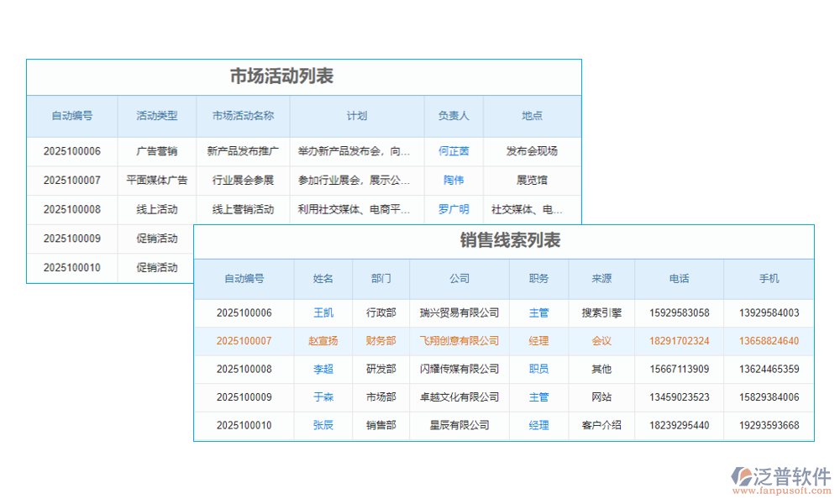Click responsible person 何正茵 link

tap(454, 151)
